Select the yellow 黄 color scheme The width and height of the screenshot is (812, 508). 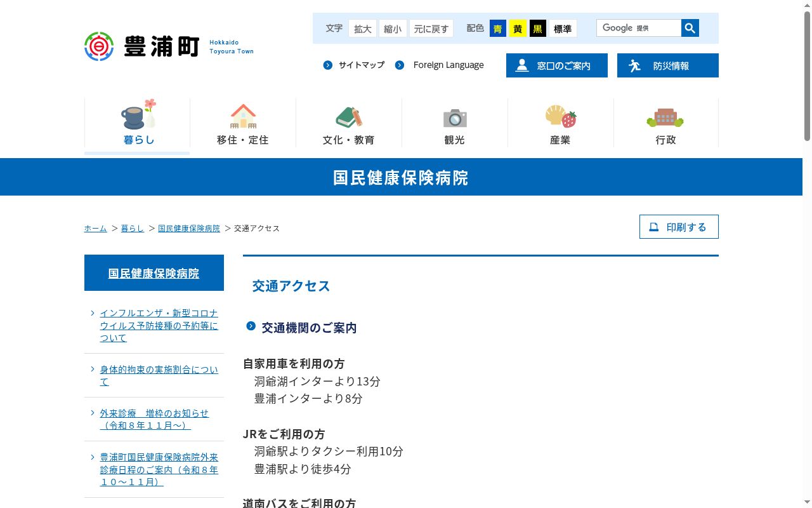(x=518, y=29)
